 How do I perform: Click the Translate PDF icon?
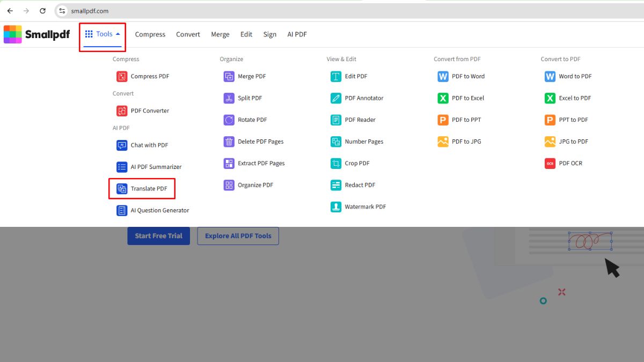(x=122, y=189)
